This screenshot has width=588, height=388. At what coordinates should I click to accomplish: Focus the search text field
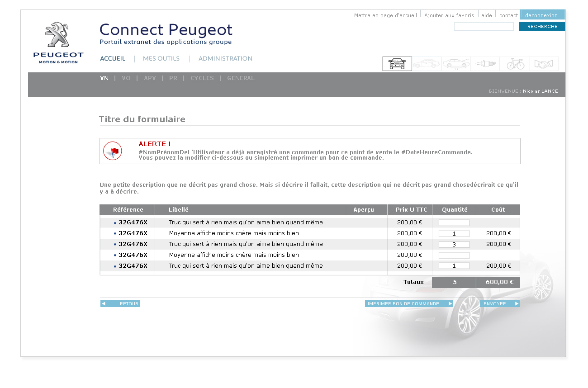click(484, 27)
